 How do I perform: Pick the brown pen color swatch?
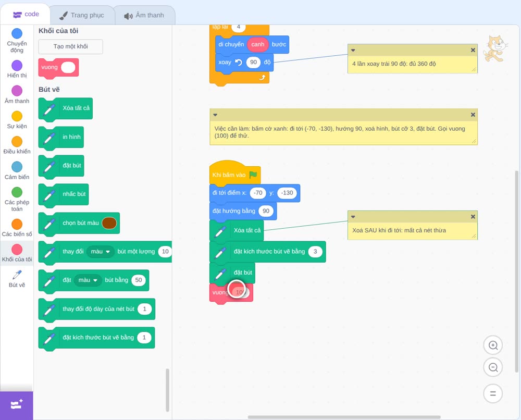[x=109, y=223]
